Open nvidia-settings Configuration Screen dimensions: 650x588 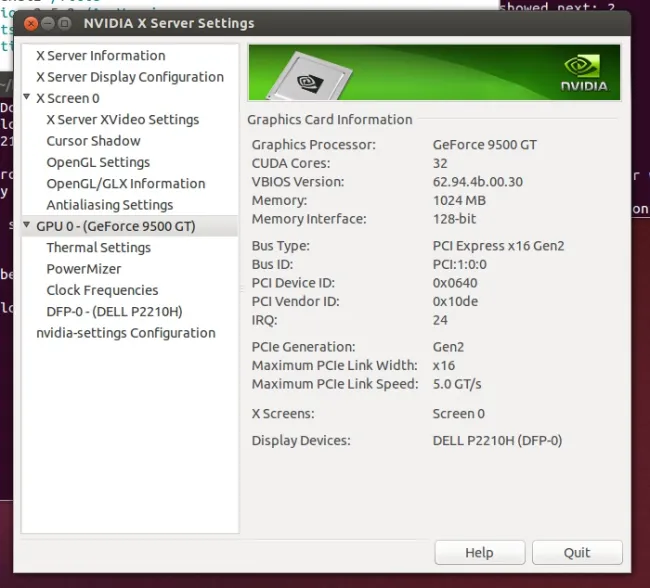tap(125, 333)
